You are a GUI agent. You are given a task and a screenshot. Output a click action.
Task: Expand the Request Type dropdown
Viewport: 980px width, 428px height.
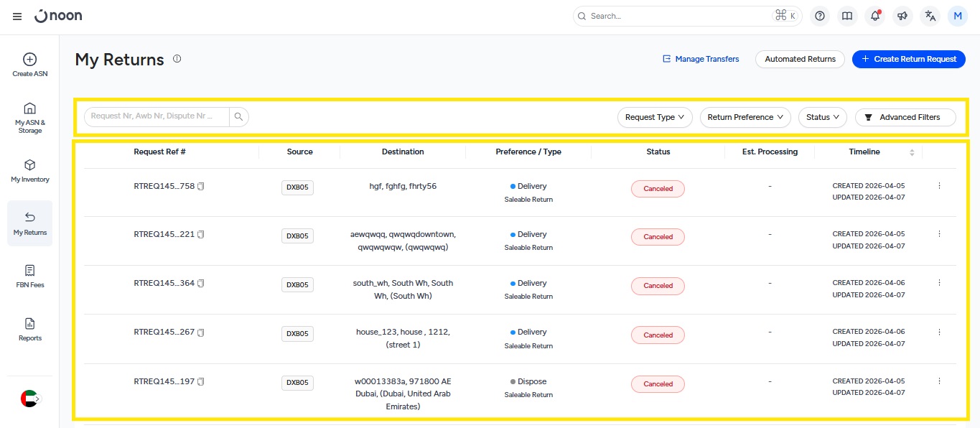pos(654,117)
